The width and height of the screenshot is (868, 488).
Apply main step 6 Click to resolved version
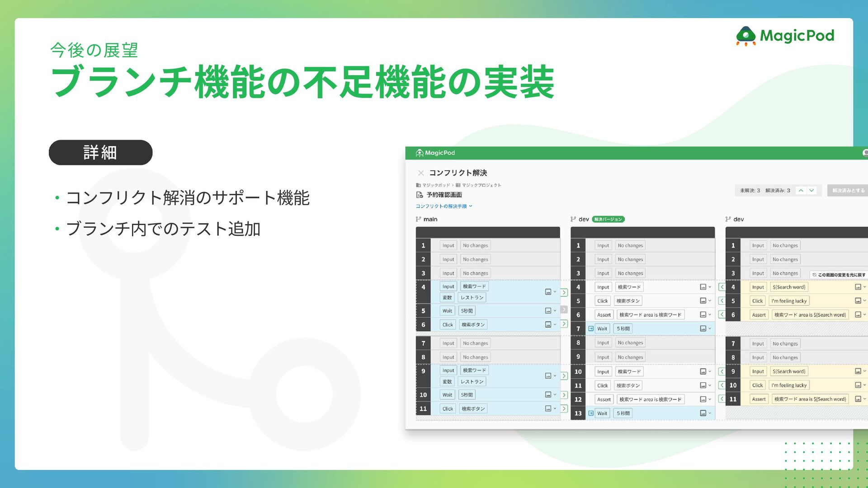point(564,324)
